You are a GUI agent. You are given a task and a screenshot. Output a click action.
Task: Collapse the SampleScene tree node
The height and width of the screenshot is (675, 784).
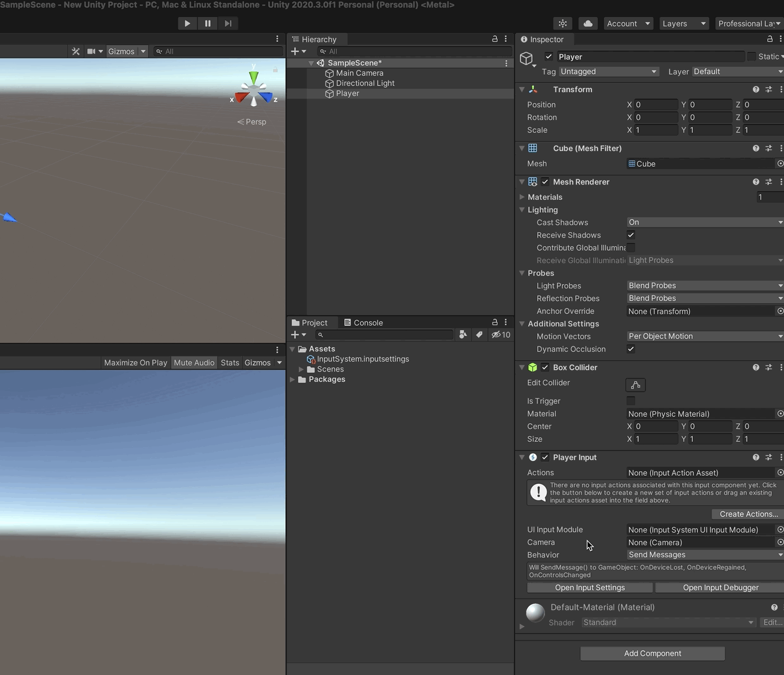point(311,63)
